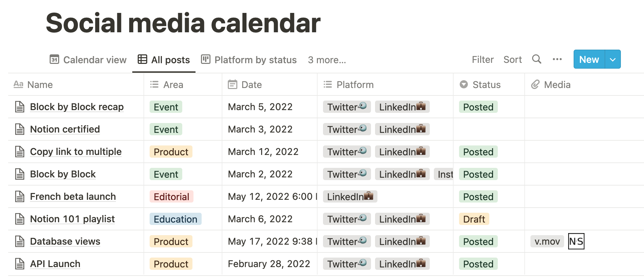
Task: Click the search magnifier icon
Action: pos(537,59)
